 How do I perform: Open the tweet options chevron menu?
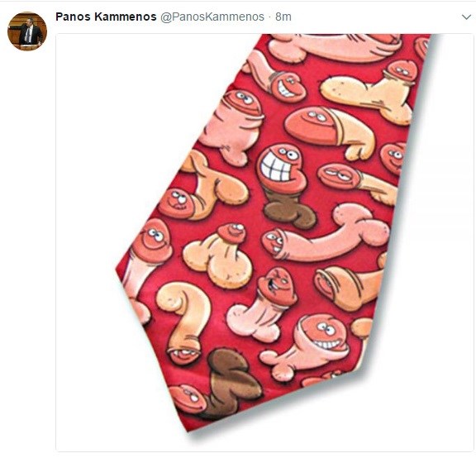pyautogui.click(x=466, y=17)
